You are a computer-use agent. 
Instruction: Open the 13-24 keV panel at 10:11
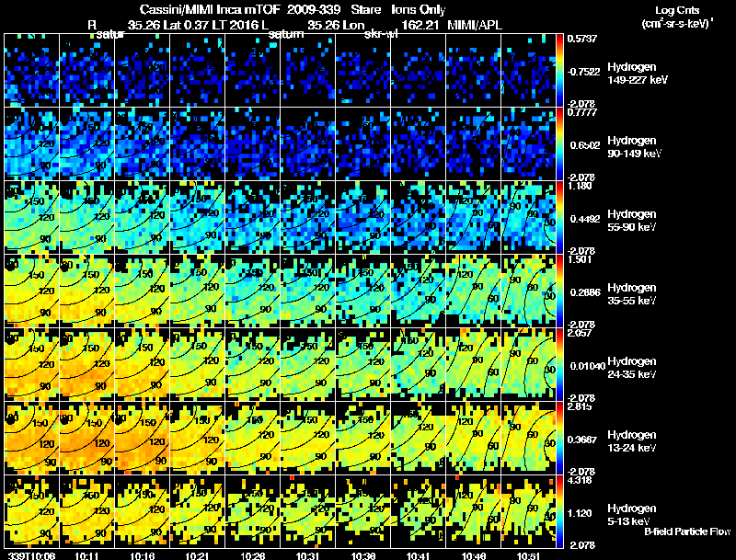[86, 438]
